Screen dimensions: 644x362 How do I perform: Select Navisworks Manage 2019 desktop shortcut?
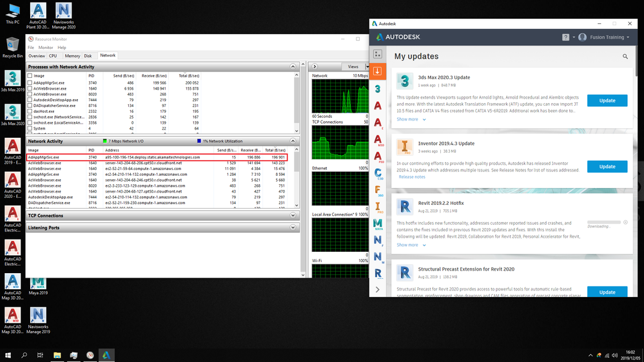click(x=38, y=321)
